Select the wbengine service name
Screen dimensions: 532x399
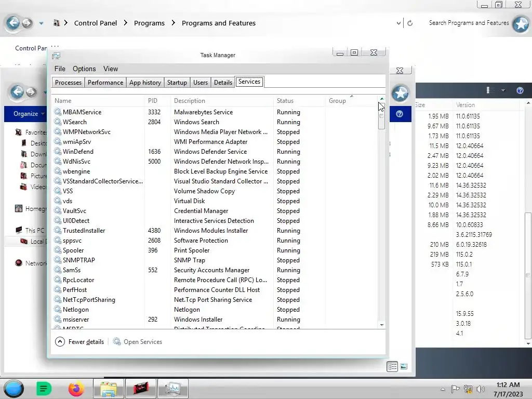(x=76, y=171)
